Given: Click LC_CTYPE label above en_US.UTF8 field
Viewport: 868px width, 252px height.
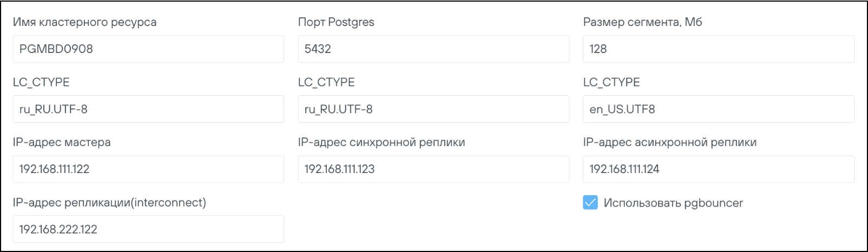Looking at the screenshot, I should [x=611, y=82].
